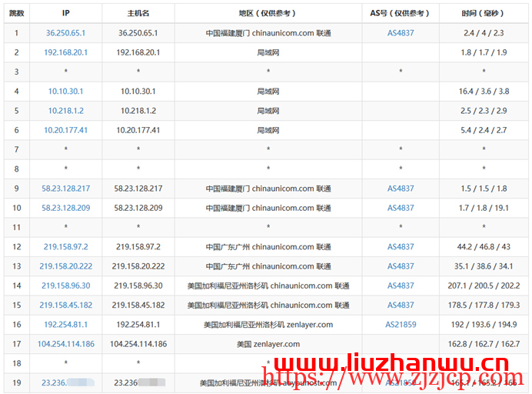
Task: Open IP link 10.218.1.2
Action: 65,111
